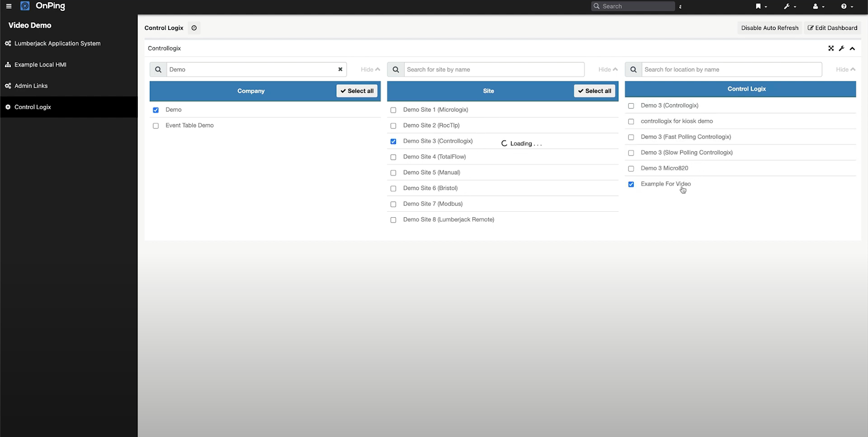The image size is (868, 437).
Task: Open the wrench tools dropdown in top bar
Action: click(790, 7)
